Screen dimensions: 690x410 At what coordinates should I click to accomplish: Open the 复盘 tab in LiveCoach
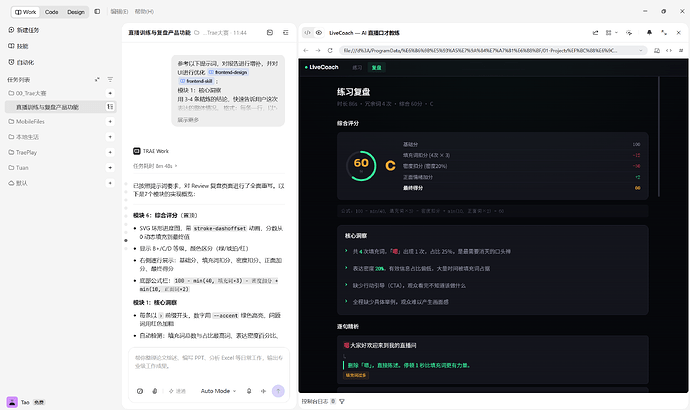click(x=376, y=67)
